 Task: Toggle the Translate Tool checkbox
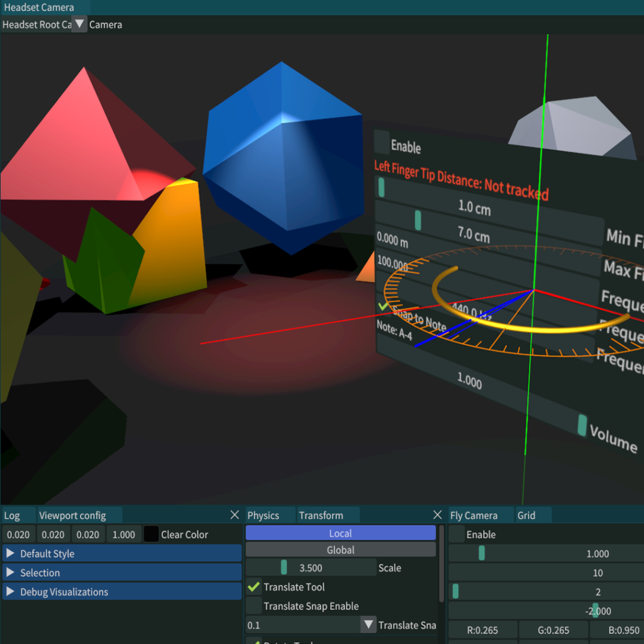tap(253, 587)
